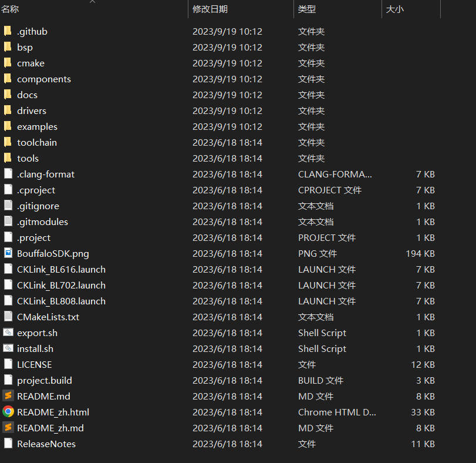Screen dimensions: 476x463
Task: Click the README_zh.html Chrome icon
Action: tap(8, 412)
